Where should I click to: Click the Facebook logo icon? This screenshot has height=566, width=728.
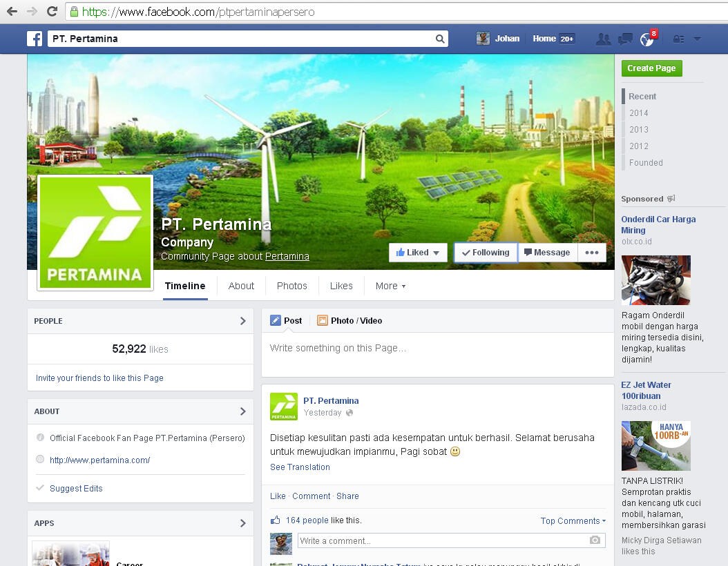(35, 39)
